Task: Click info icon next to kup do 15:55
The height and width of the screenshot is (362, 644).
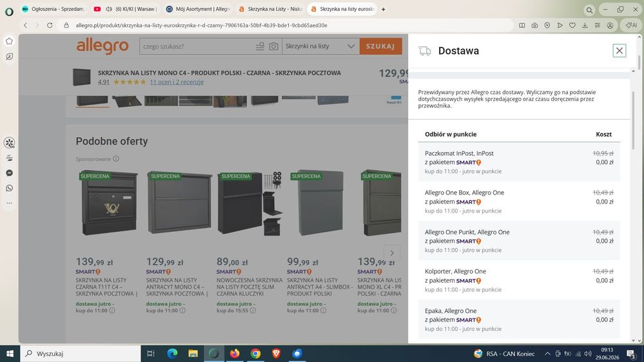Action: (253, 310)
